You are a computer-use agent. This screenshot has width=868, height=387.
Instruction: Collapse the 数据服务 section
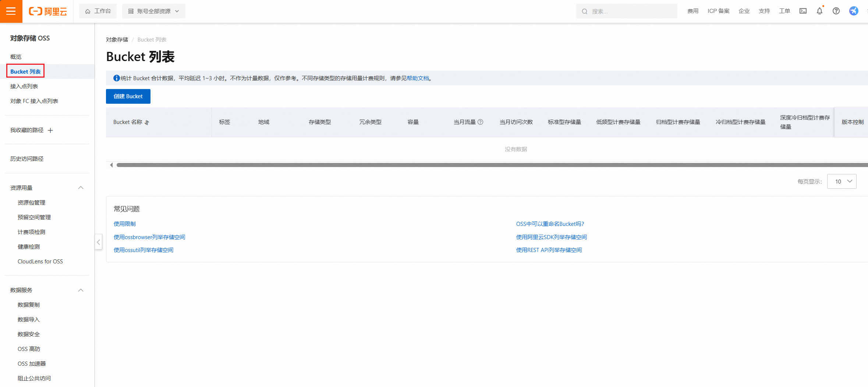(x=81, y=290)
